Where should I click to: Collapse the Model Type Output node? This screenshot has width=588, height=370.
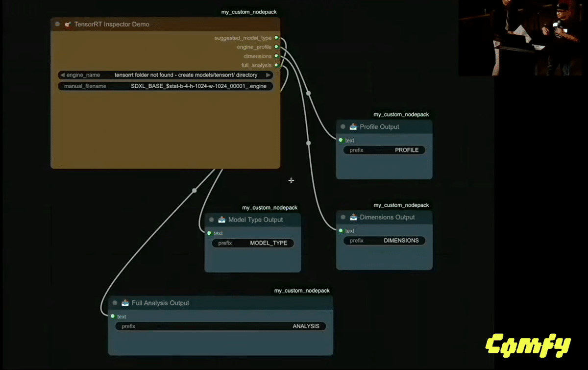tap(211, 220)
